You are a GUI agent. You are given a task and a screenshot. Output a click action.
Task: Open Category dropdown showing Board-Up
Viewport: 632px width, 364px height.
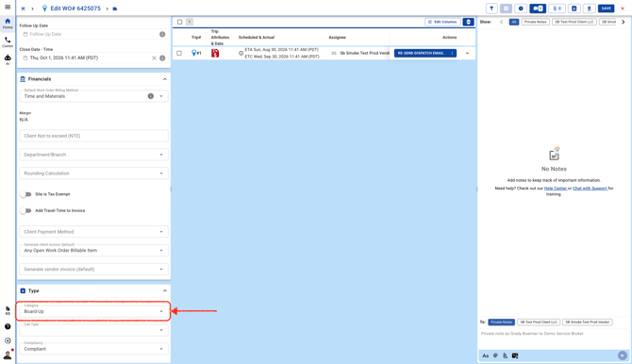tap(93, 311)
